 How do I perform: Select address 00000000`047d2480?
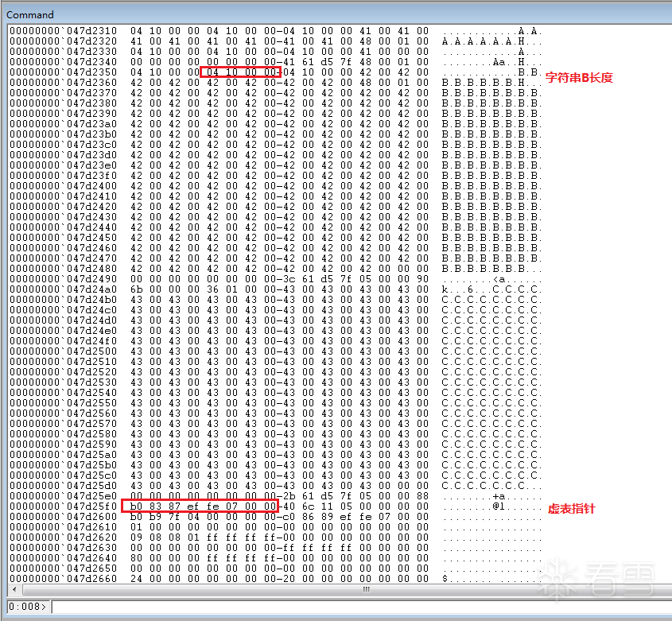click(63, 268)
